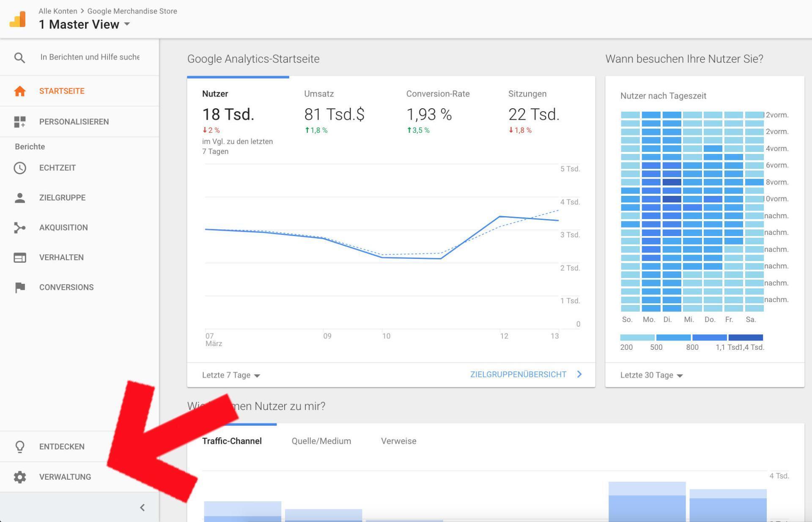Click the 22 Tsd. Sitzungen value
812x522 pixels.
[x=534, y=115]
